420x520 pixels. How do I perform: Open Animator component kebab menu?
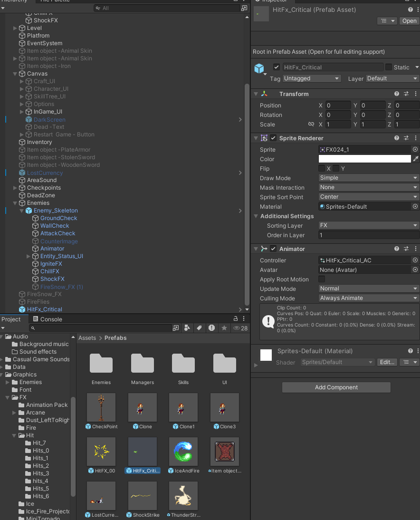pos(415,249)
